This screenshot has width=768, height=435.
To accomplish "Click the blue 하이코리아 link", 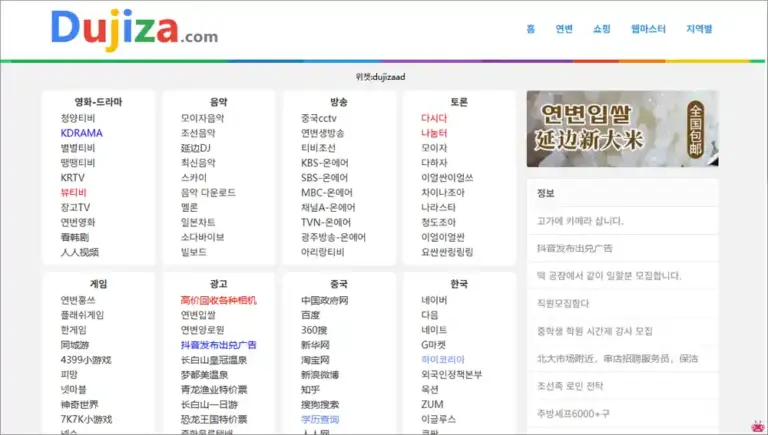I will (443, 360).
